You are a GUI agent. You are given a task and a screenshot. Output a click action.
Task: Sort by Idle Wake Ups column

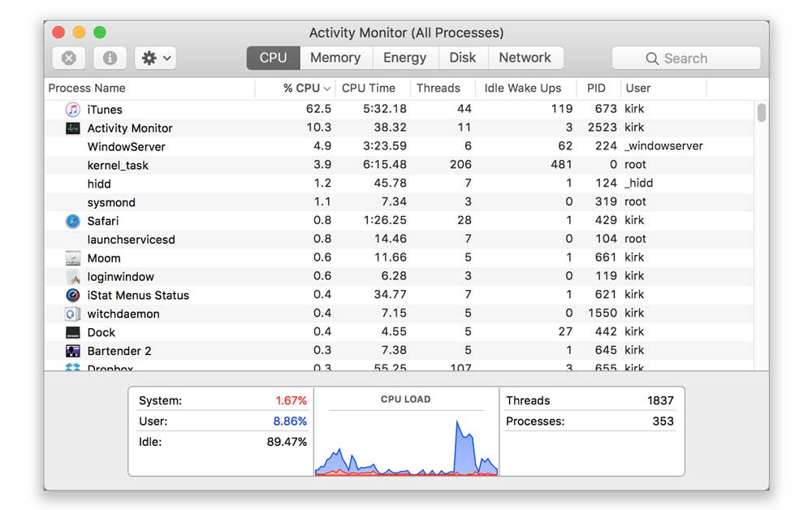[522, 88]
